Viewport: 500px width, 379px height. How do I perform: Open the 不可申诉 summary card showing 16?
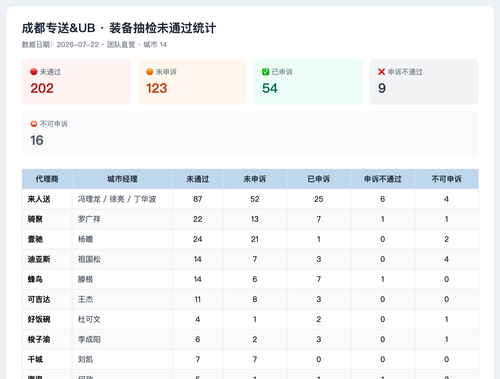250,134
